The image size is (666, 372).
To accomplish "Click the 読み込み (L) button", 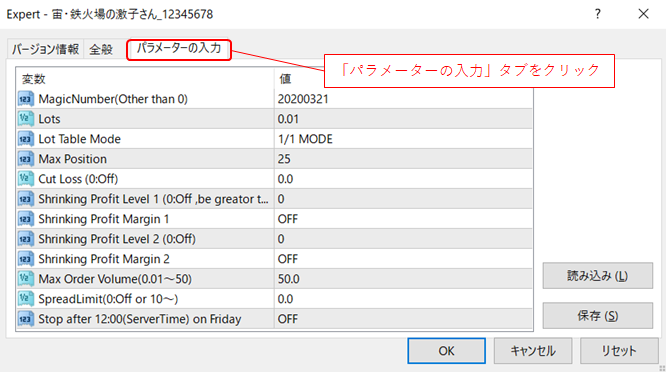I will 598,276.
